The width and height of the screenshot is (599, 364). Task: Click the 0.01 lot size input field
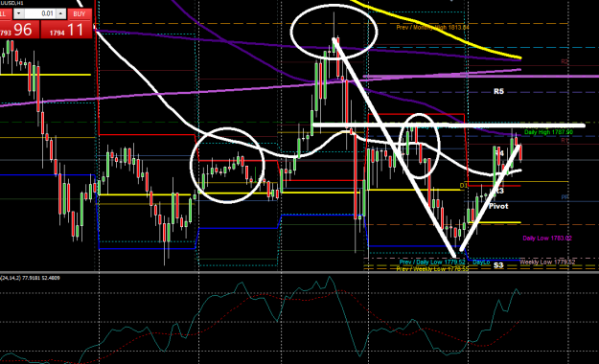39,14
